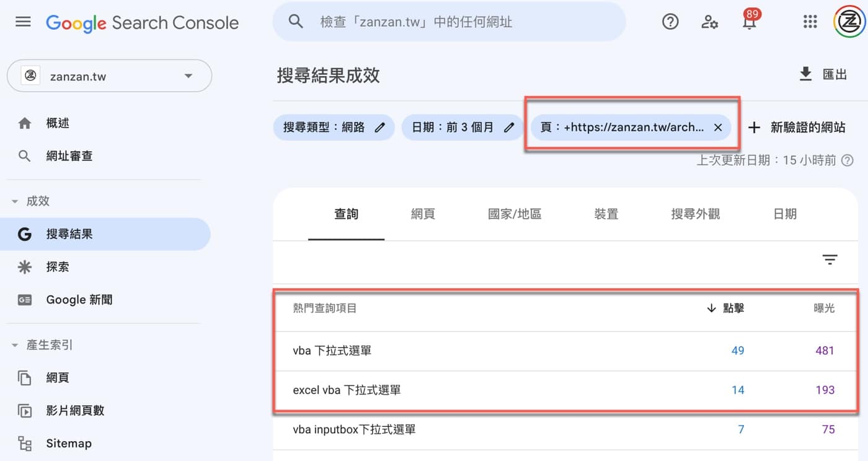
Task: Click the Discover asterisk icon
Action: 25,267
